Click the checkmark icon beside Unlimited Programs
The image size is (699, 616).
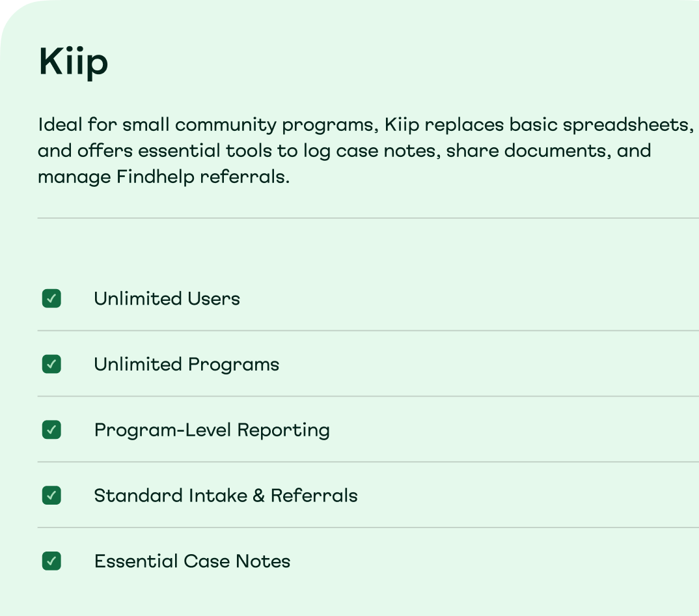51,364
